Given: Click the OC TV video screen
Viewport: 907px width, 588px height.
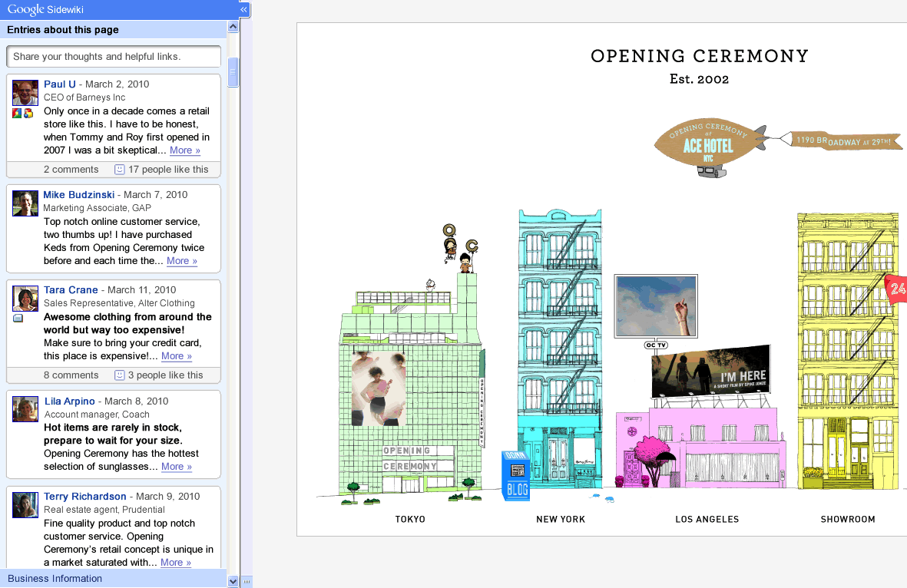Looking at the screenshot, I should pyautogui.click(x=656, y=306).
